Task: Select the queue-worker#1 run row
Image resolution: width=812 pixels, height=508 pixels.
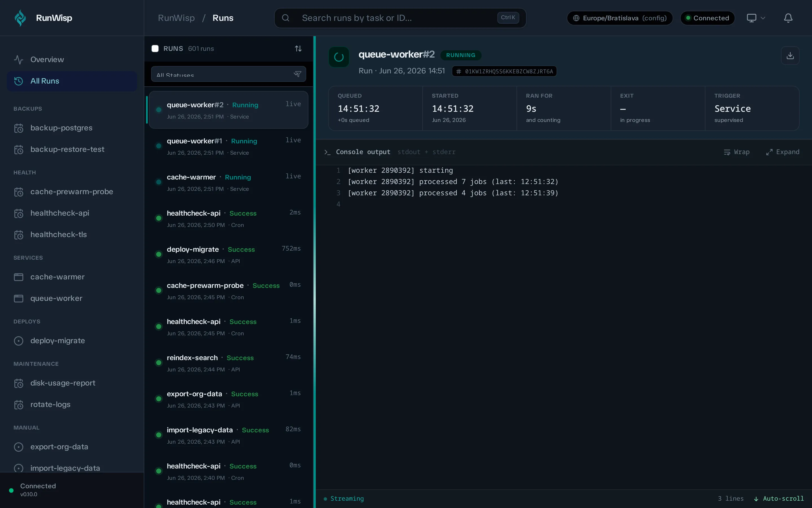Action: (x=228, y=146)
